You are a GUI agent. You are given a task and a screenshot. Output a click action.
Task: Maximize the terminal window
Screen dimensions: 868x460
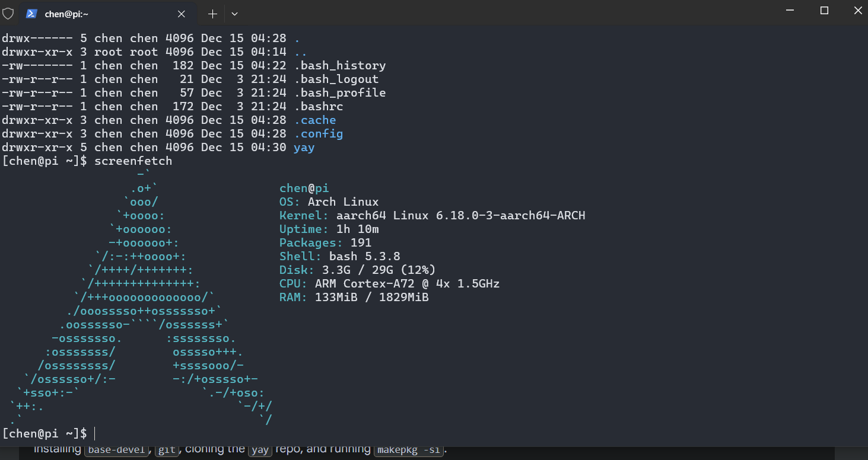[x=824, y=11]
